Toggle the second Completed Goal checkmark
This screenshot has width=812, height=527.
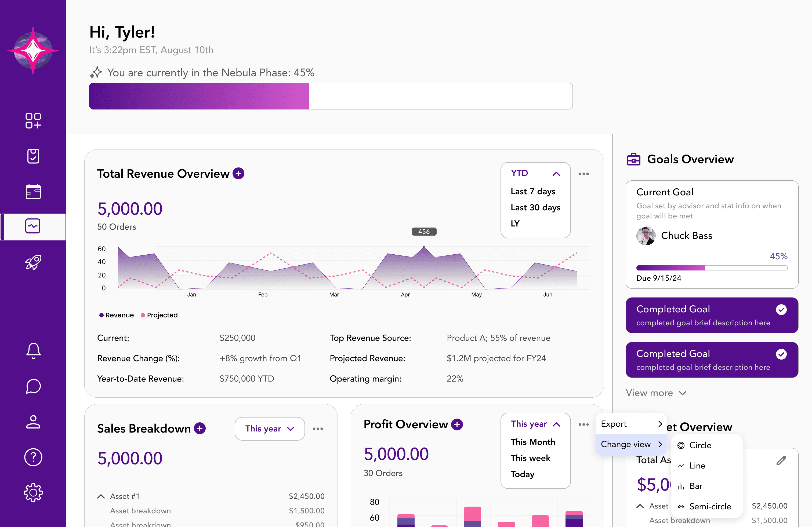(x=781, y=354)
